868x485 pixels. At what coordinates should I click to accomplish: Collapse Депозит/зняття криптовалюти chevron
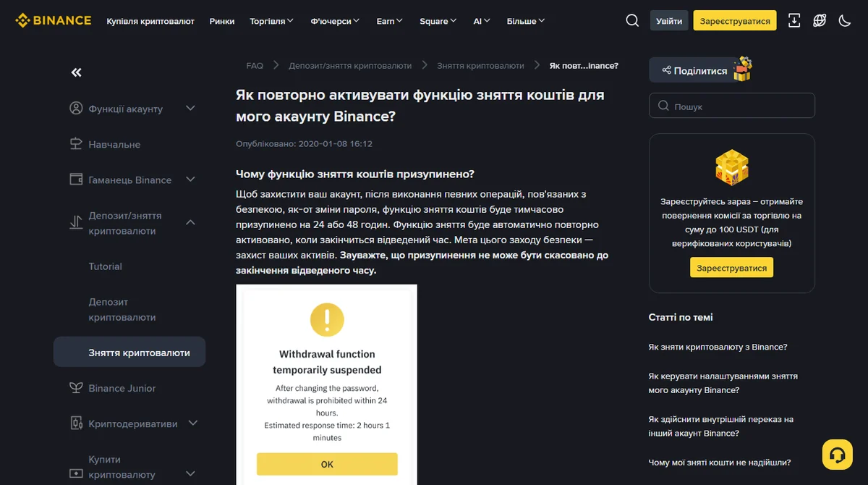190,223
